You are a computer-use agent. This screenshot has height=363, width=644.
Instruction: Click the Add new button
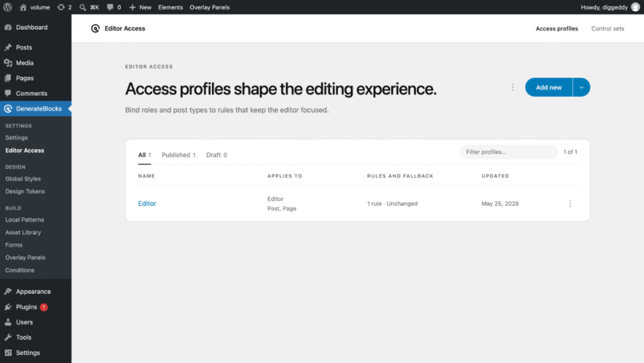click(548, 87)
